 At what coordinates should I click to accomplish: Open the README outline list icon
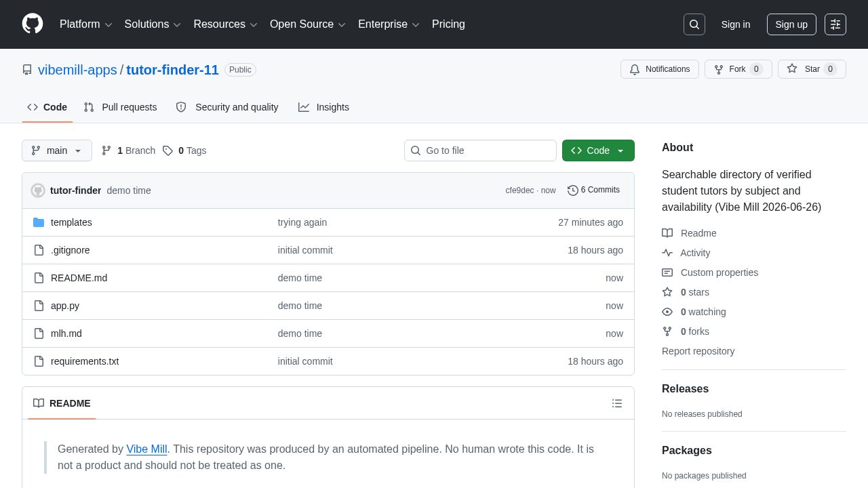tap(617, 403)
